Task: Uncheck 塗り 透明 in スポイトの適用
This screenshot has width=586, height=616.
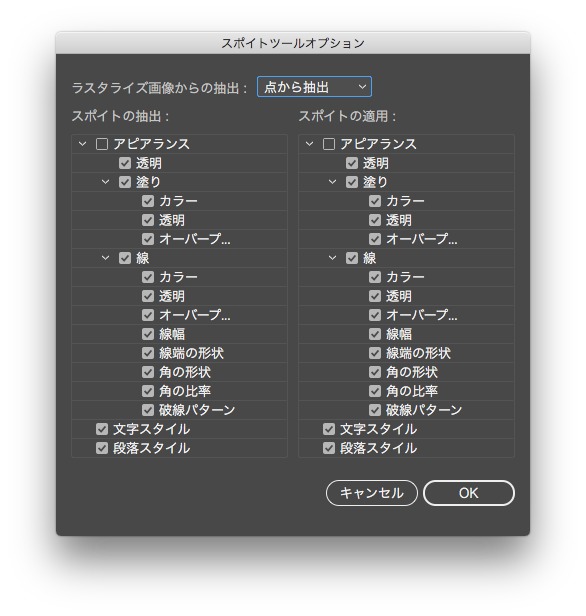Action: 375,220
